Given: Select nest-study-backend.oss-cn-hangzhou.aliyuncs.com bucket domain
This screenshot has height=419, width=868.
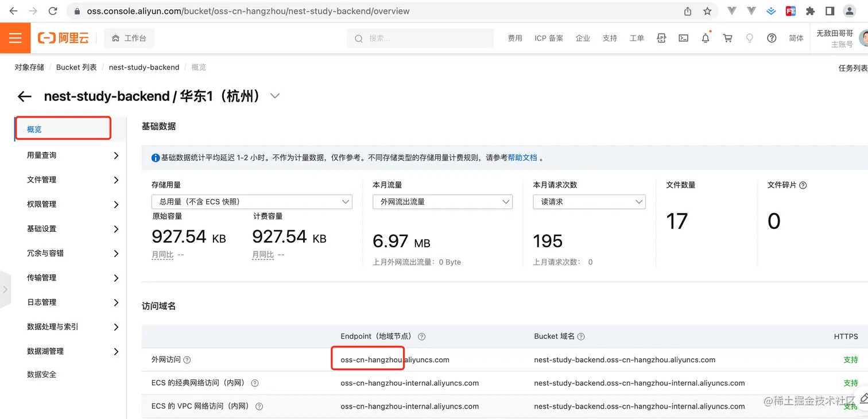Looking at the screenshot, I should pyautogui.click(x=625, y=360).
